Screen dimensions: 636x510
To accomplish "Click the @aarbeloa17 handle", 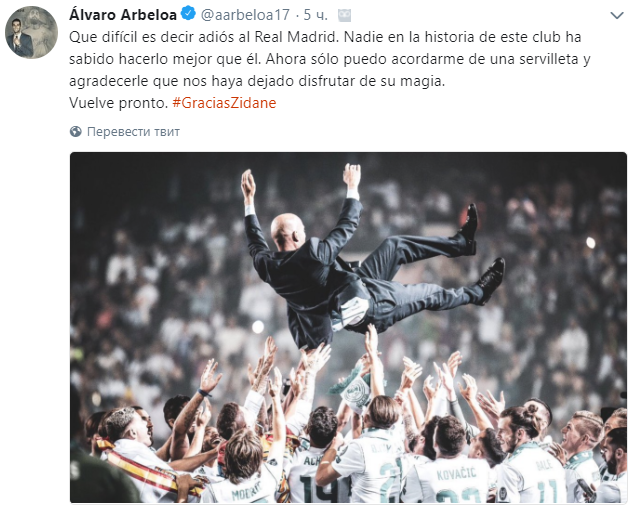I will [245, 15].
